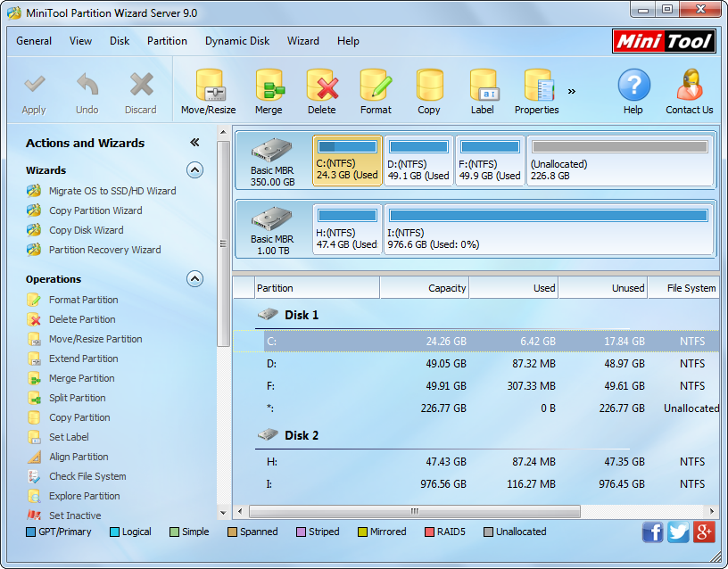The image size is (728, 569).
Task: Choose Merge Partition operation
Action: coord(82,378)
